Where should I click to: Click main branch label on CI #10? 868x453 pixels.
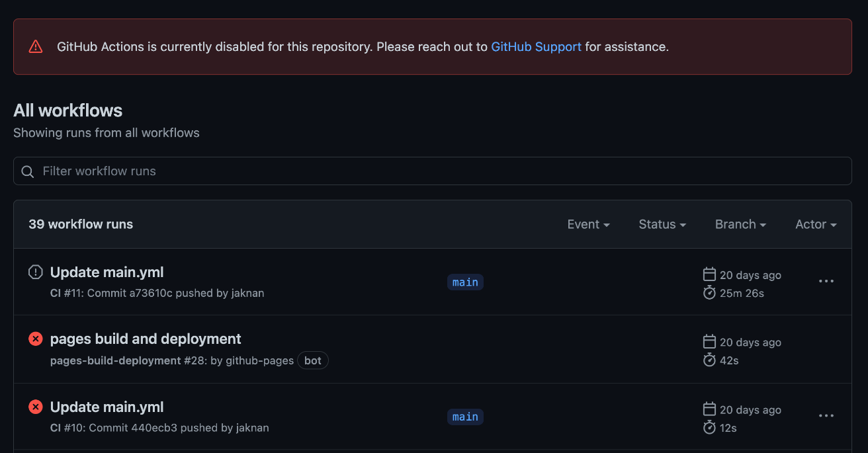pos(465,417)
